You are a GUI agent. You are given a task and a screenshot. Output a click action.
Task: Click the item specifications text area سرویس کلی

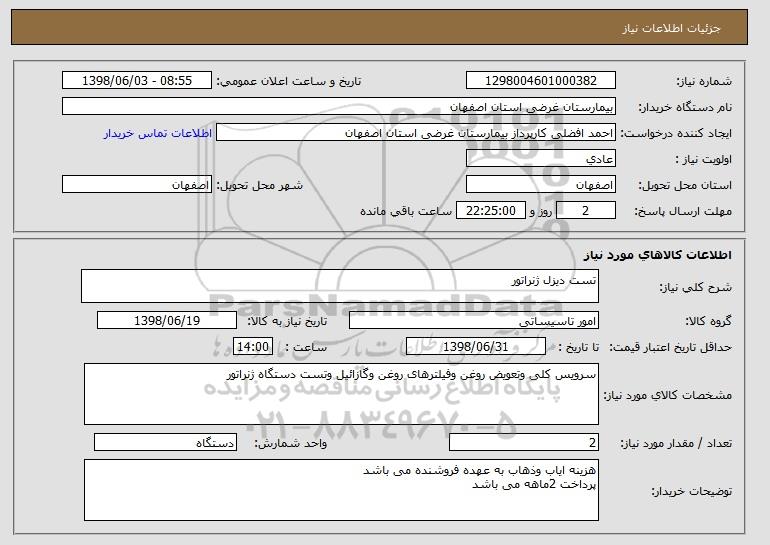[x=341, y=394]
